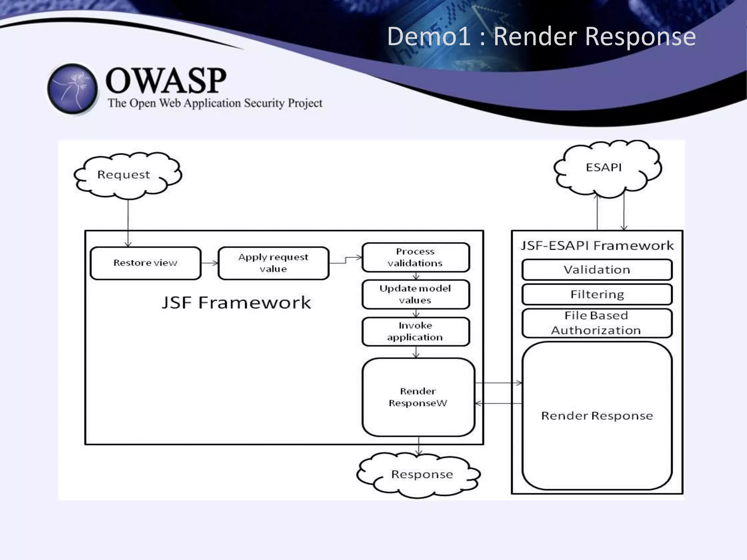
Task: Click the 'Validation' box
Action: point(597,270)
